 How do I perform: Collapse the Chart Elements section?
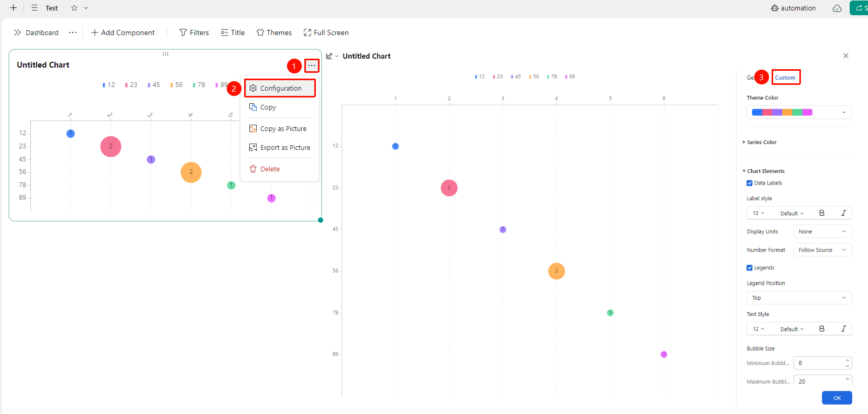[x=763, y=171]
